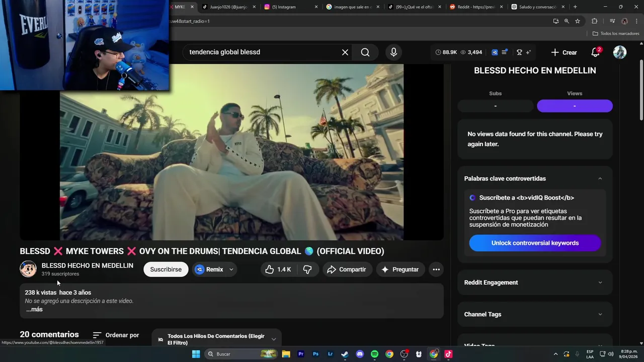Expand the description with ...más
The height and width of the screenshot is (362, 644).
click(x=34, y=309)
